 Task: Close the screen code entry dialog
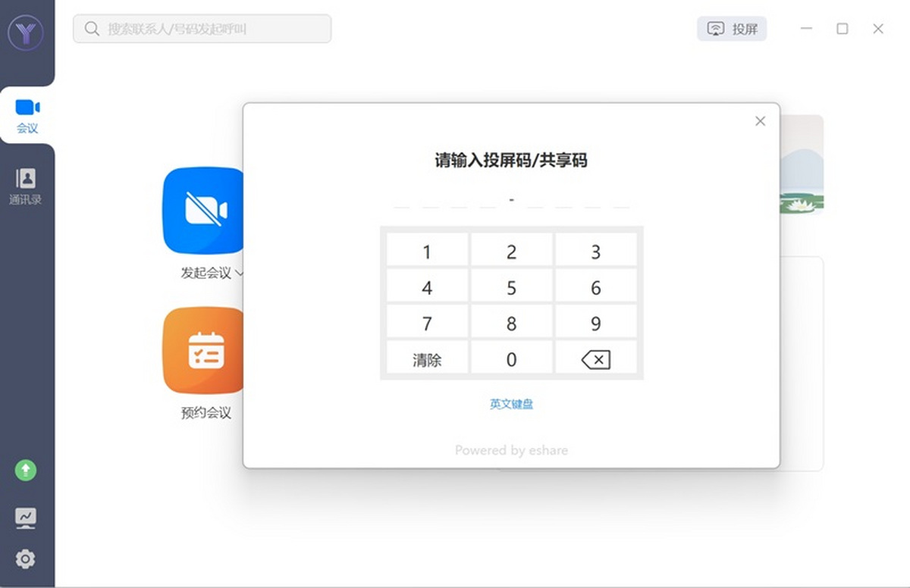(760, 120)
